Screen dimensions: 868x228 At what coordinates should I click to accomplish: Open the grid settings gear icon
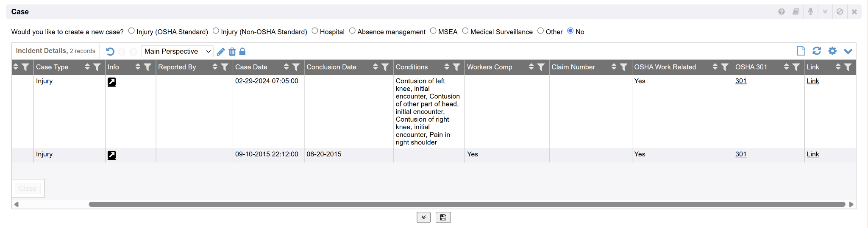point(832,51)
